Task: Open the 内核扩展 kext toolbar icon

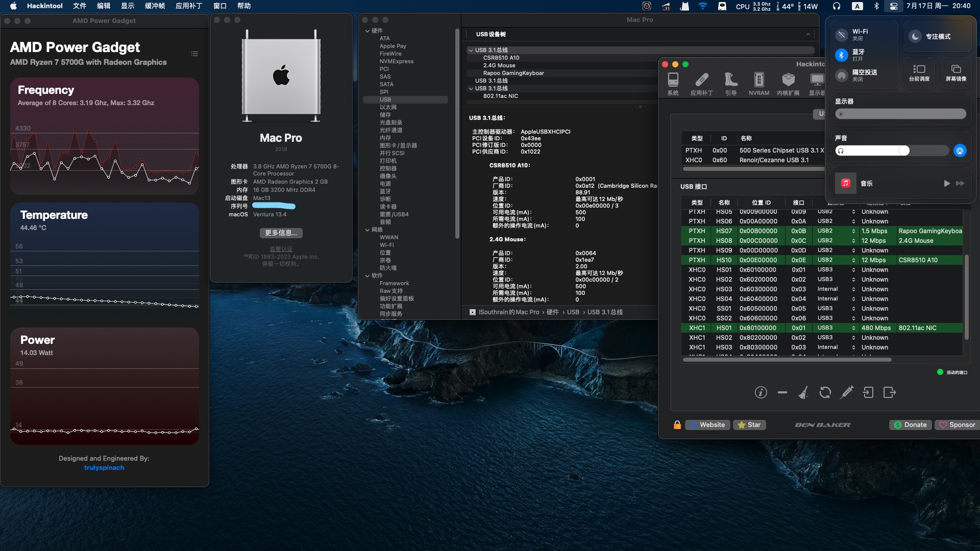Action: (788, 84)
